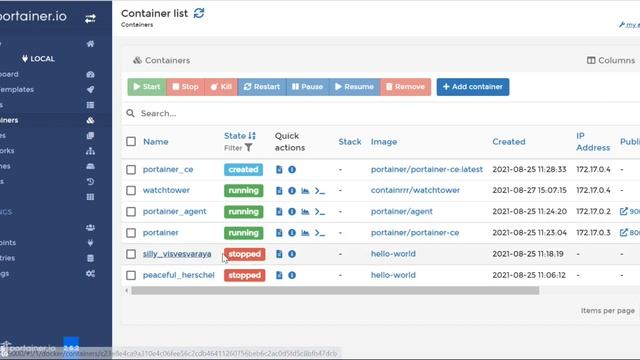Image resolution: width=640 pixels, height=360 pixels.
Task: Open logs icon for peaceful_herschel
Action: click(279, 275)
